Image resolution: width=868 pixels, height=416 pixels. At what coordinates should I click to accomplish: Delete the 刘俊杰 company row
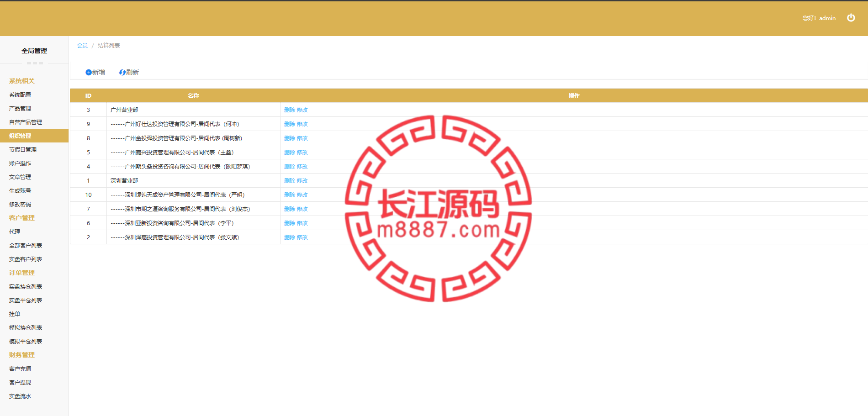point(290,209)
